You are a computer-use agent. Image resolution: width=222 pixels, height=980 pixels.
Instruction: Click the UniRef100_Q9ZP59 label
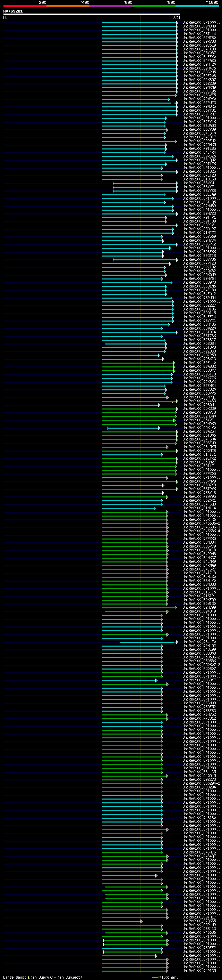[199, 355]
